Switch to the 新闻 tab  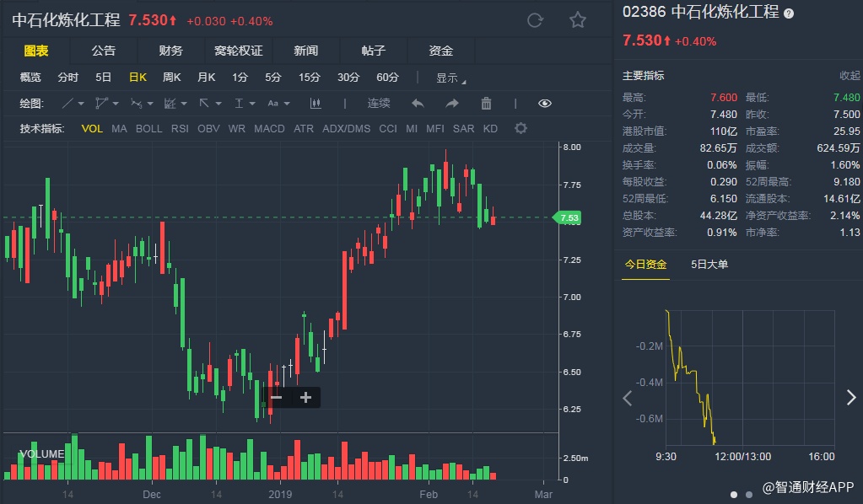306,51
